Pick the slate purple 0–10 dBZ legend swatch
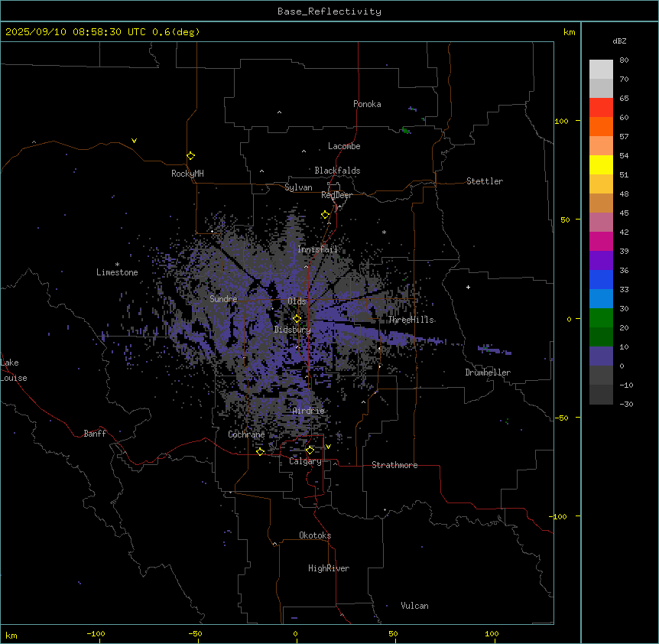659x644 pixels. (x=601, y=356)
